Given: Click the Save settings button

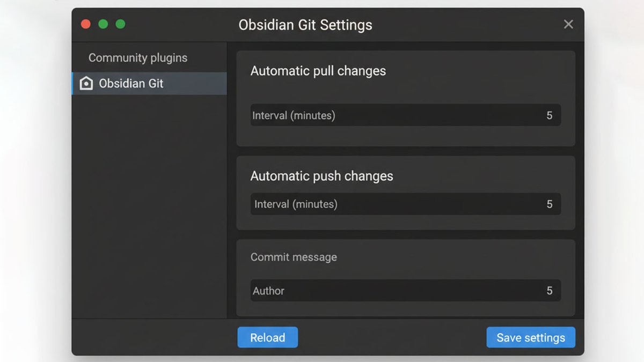Looking at the screenshot, I should pos(530,337).
